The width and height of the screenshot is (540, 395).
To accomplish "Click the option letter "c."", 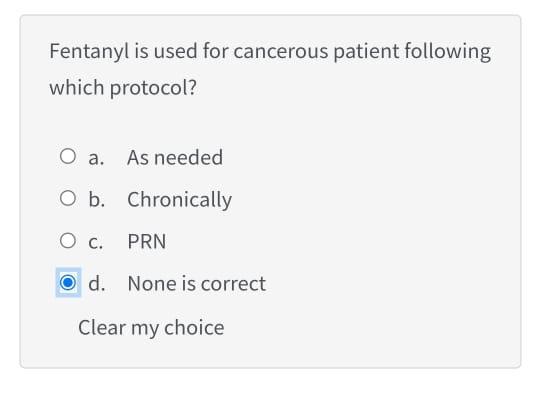I will coord(96,242).
